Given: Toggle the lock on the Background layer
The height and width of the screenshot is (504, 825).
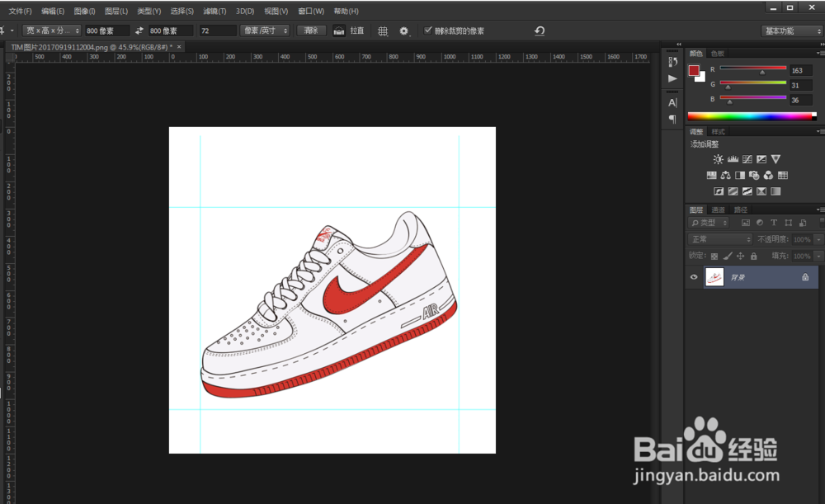Looking at the screenshot, I should click(805, 278).
